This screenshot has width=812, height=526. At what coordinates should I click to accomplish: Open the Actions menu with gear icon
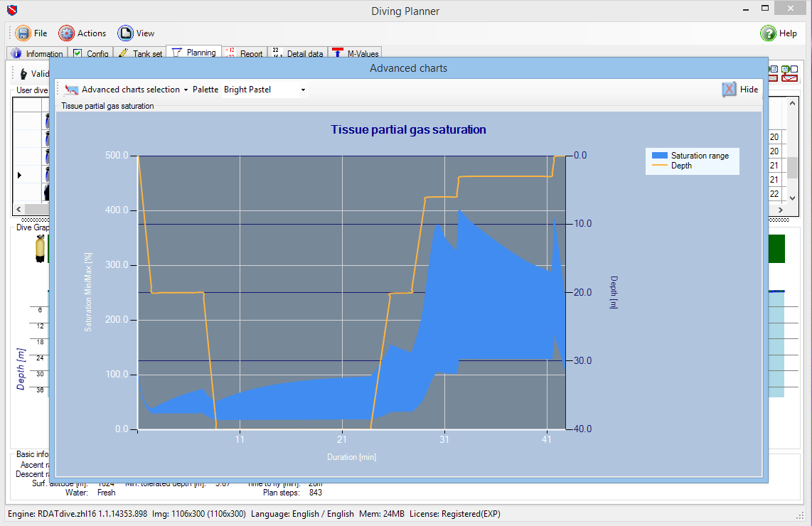pos(82,33)
